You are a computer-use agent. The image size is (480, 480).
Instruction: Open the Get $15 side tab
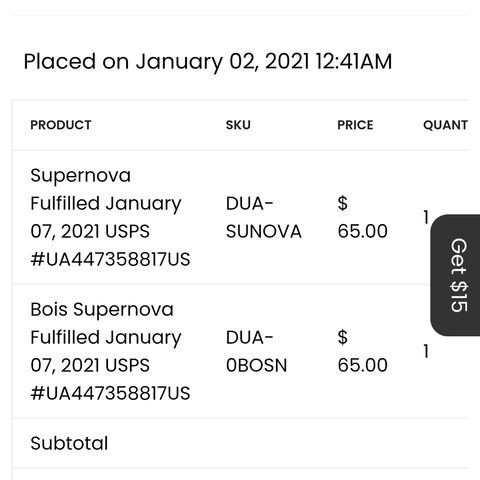tap(456, 275)
